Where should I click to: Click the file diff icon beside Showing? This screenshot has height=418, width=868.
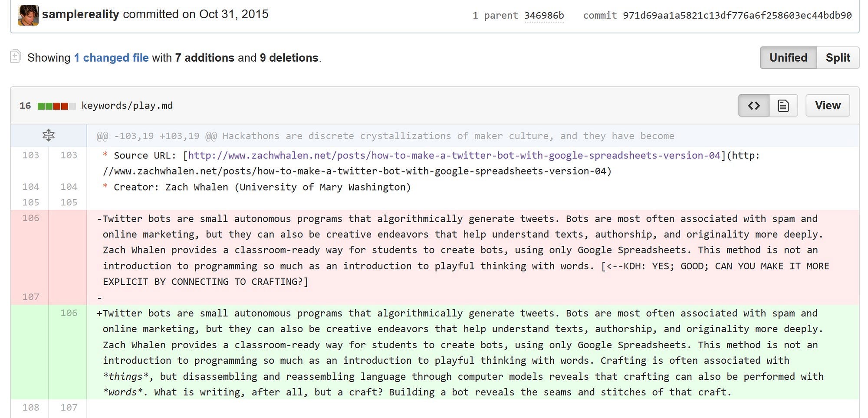coord(15,56)
